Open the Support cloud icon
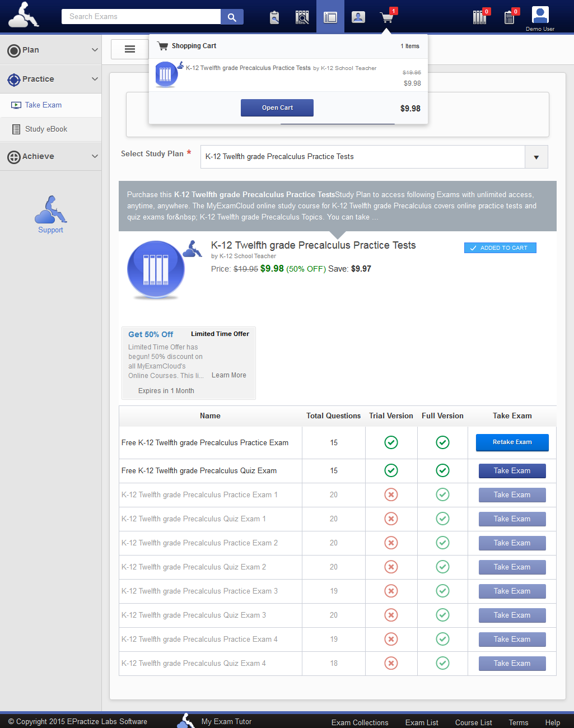574x728 pixels. tap(50, 210)
